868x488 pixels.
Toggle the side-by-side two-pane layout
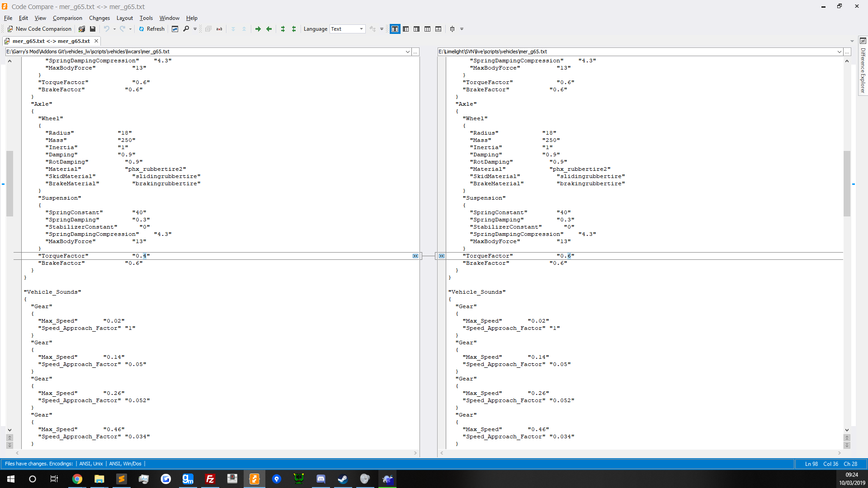pyautogui.click(x=395, y=29)
